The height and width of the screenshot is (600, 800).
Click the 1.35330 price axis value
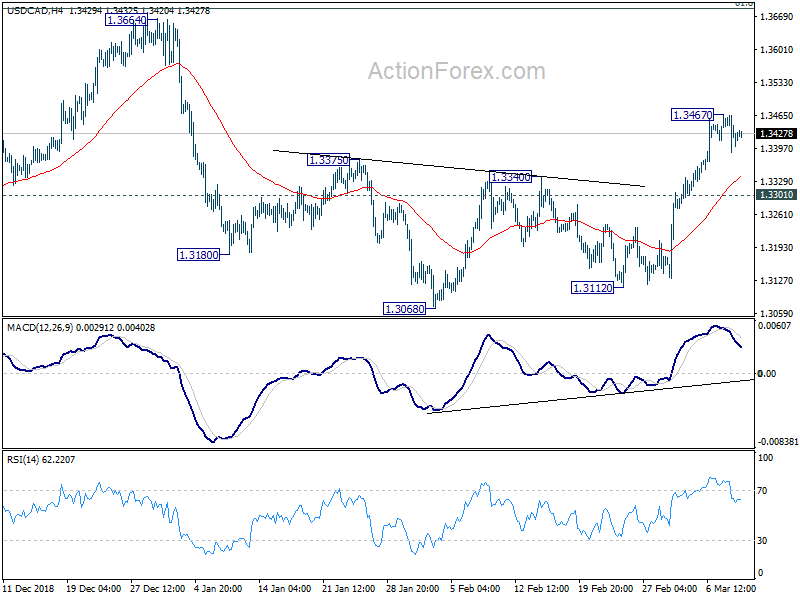pyautogui.click(x=777, y=83)
